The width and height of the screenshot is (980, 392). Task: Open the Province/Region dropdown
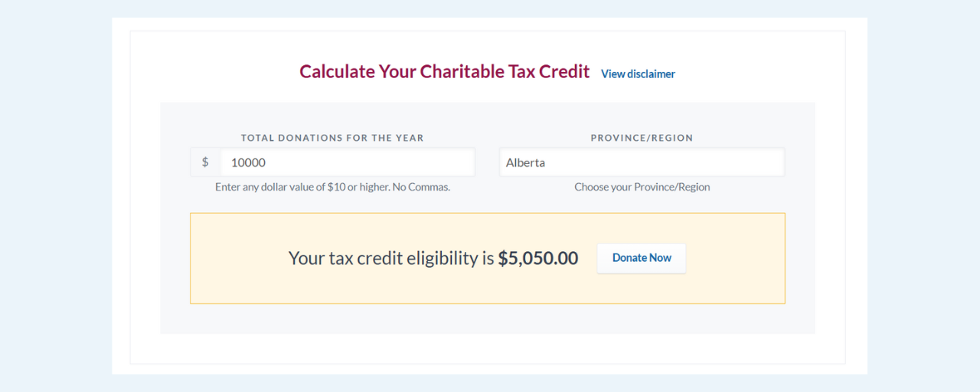[642, 162]
